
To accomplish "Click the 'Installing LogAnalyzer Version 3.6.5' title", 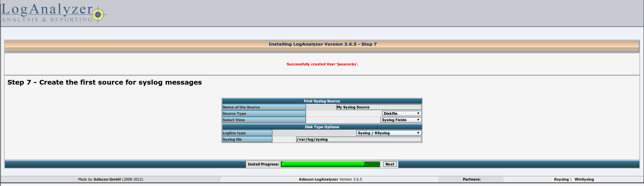I will pos(322,44).
